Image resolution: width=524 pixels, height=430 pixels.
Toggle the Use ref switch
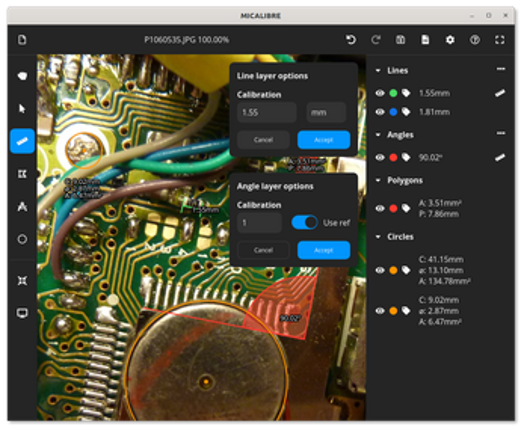[304, 223]
